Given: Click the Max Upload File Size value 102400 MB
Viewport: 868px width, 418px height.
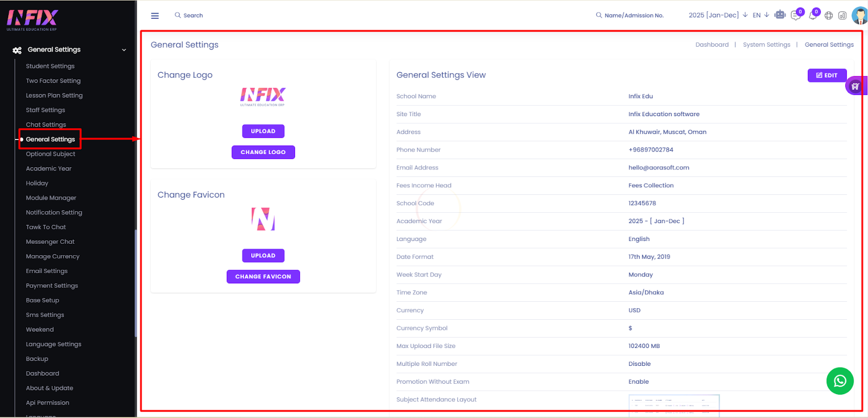Looking at the screenshot, I should 644,346.
